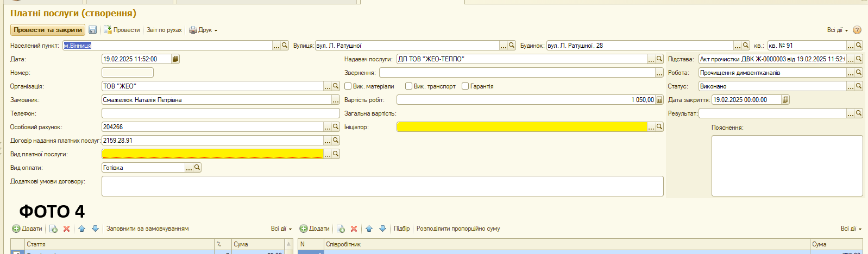Click Заповнити за замовчуванням command

[x=147, y=228]
